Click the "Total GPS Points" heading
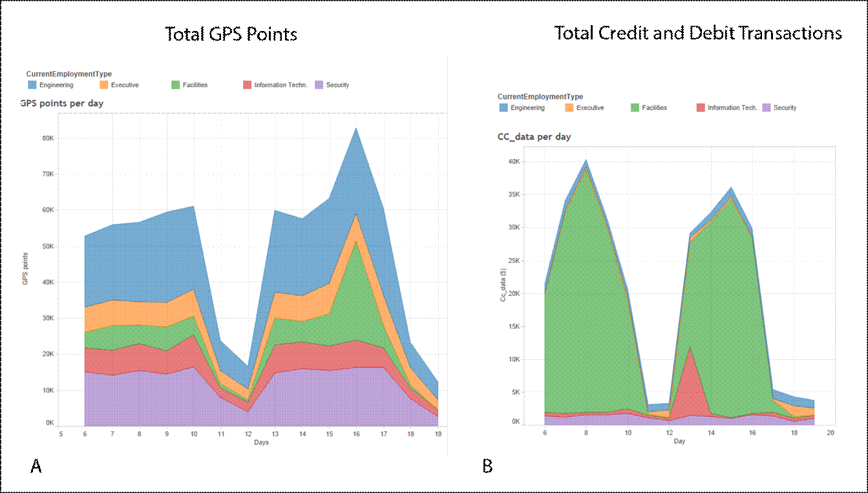This screenshot has width=868, height=493. coord(231,34)
